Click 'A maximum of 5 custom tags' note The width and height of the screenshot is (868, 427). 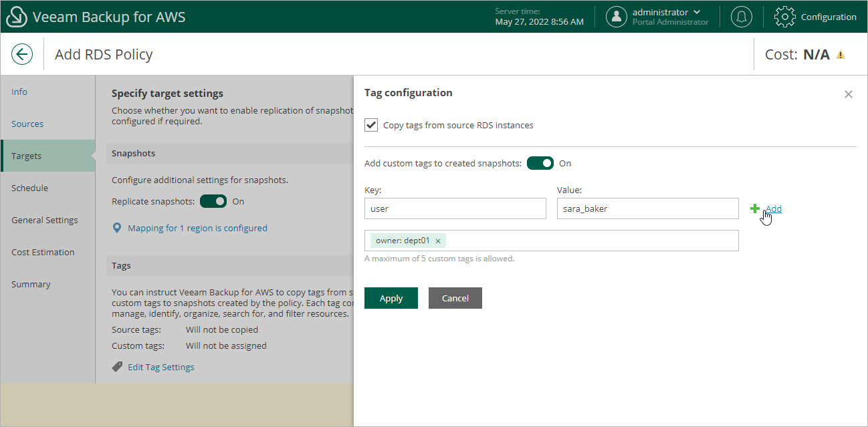pyautogui.click(x=439, y=259)
